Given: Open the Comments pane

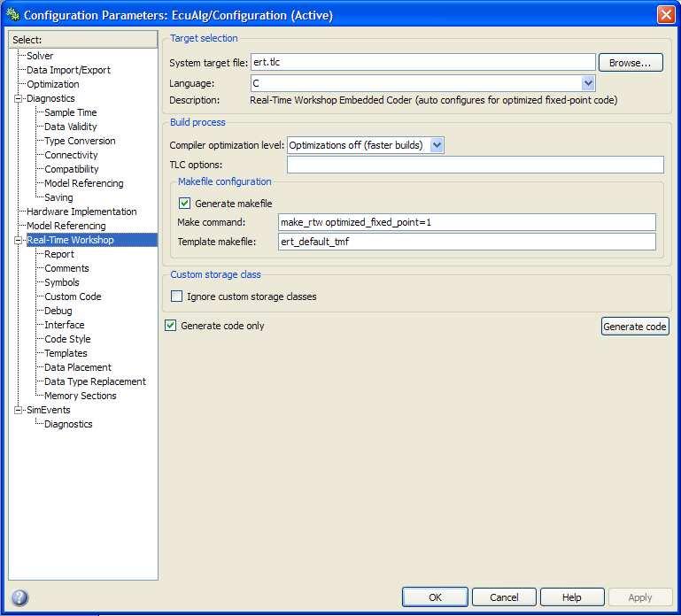Looking at the screenshot, I should click(66, 268).
